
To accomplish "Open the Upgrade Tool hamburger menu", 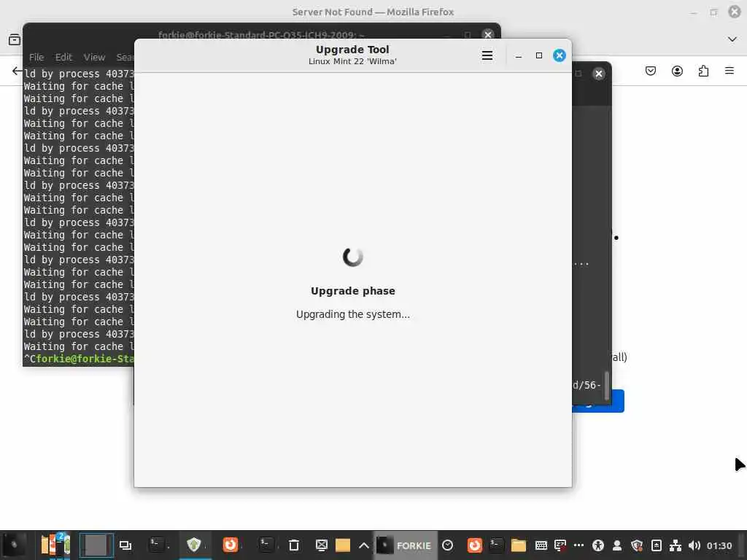I will (x=487, y=55).
